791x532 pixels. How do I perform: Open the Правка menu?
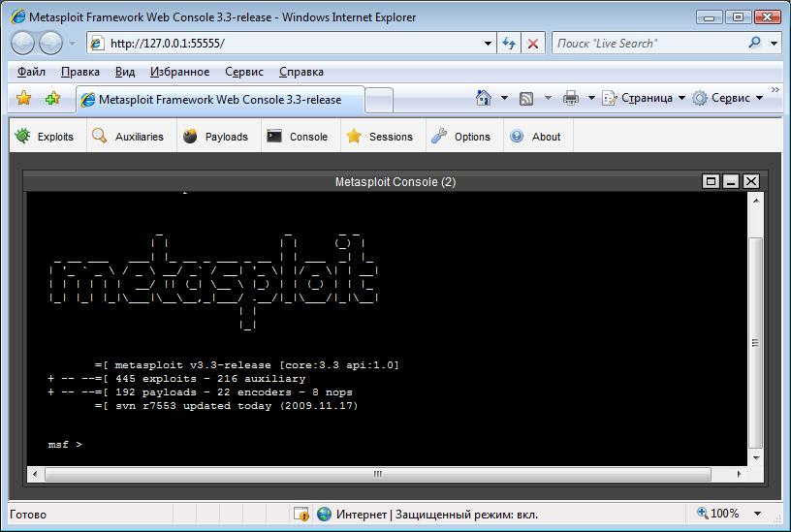(x=80, y=72)
